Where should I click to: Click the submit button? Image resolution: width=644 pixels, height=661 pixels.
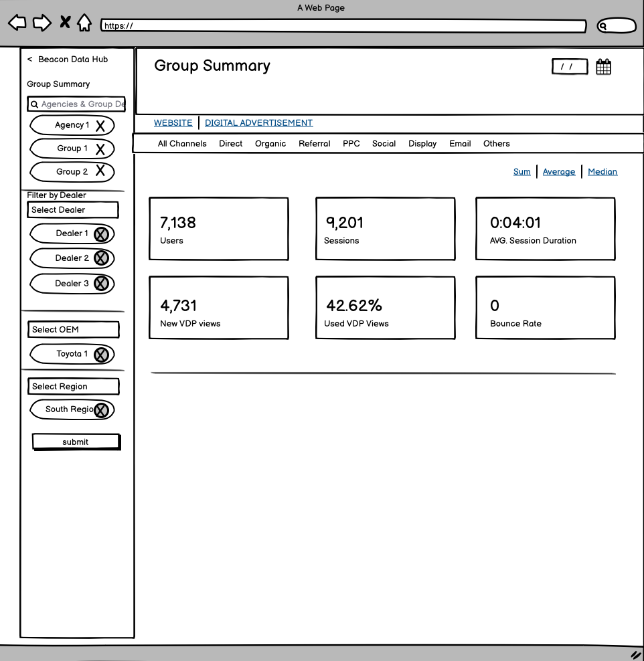click(76, 442)
